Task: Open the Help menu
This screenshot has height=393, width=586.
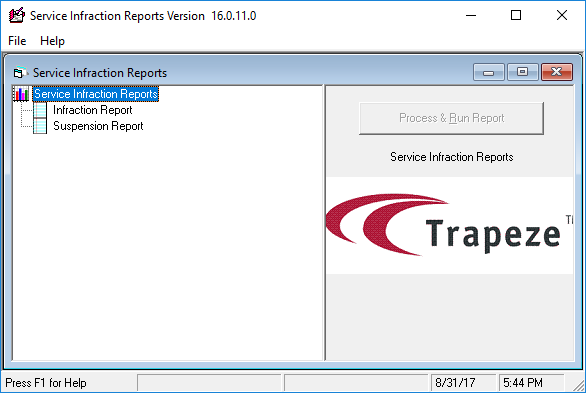Action: click(x=52, y=41)
